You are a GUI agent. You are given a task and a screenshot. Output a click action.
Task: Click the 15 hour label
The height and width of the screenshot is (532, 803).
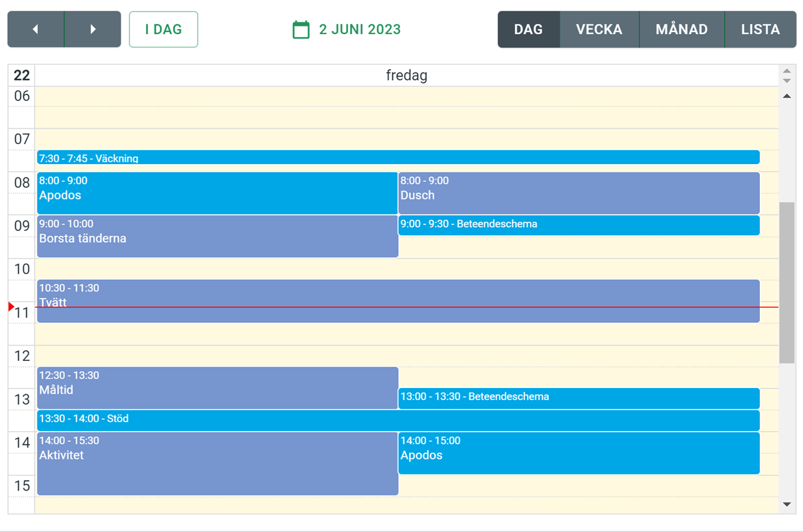coord(22,486)
